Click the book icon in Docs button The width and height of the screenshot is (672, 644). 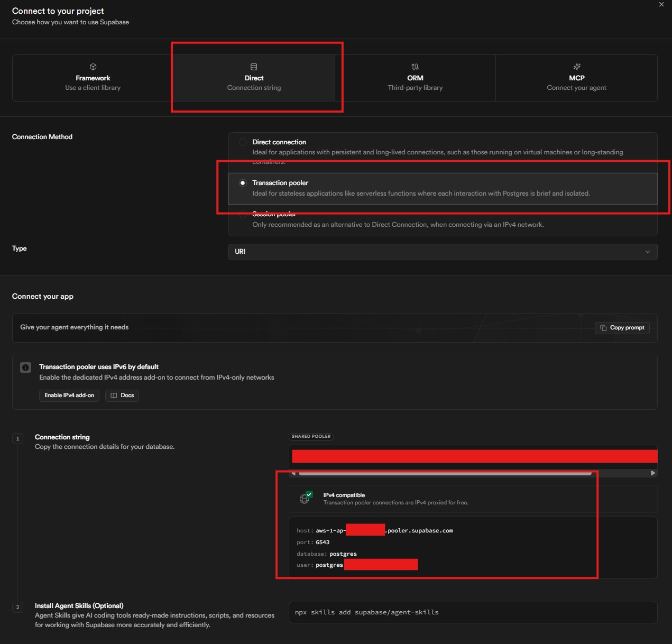(x=114, y=395)
